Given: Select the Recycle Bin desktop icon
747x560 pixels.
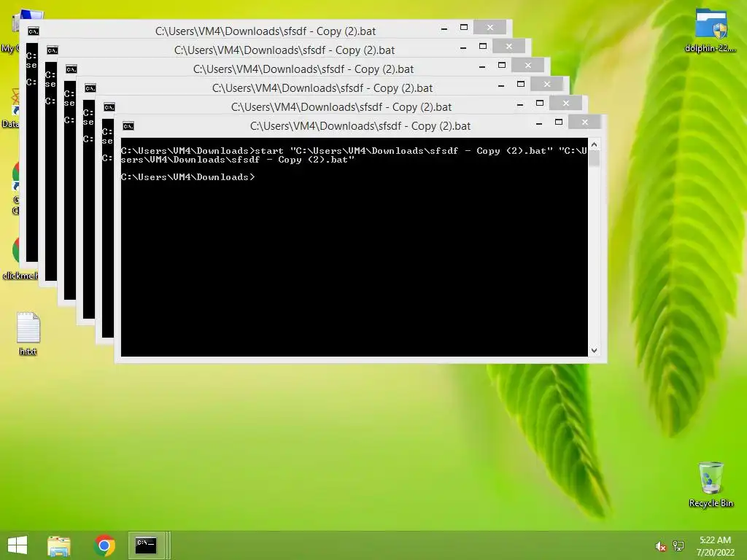Looking at the screenshot, I should coord(711,485).
